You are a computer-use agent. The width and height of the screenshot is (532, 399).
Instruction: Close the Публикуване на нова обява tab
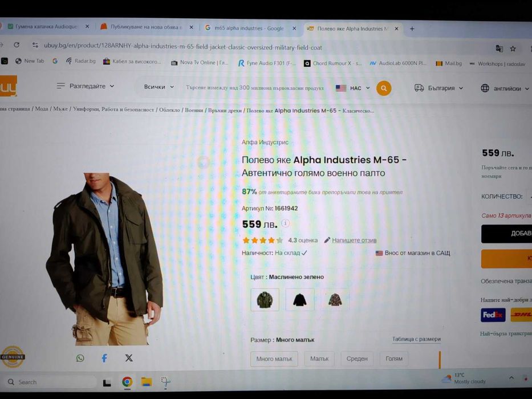(192, 27)
